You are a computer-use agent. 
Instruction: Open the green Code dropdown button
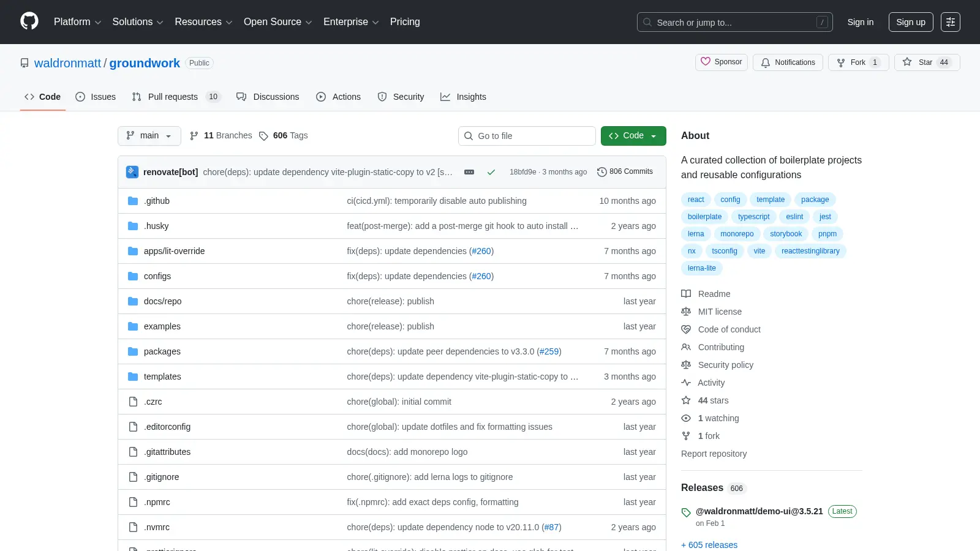(633, 136)
